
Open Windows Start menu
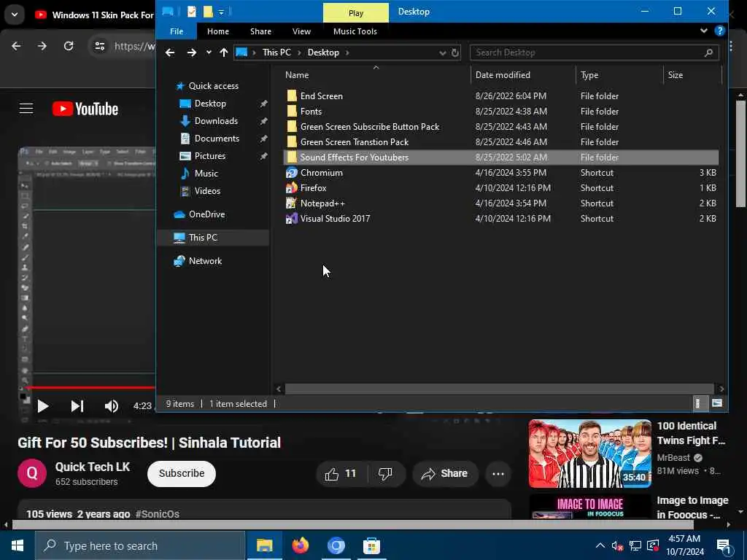pos(18,545)
